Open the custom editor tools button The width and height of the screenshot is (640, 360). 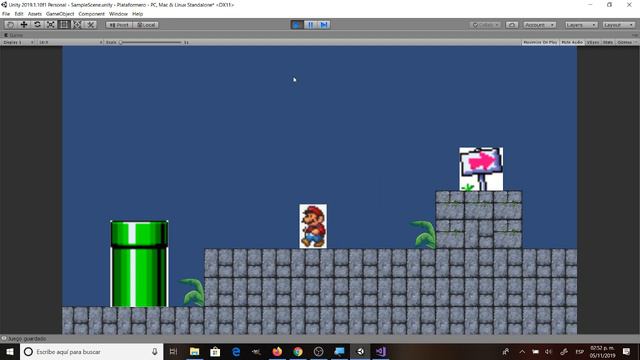(90, 25)
